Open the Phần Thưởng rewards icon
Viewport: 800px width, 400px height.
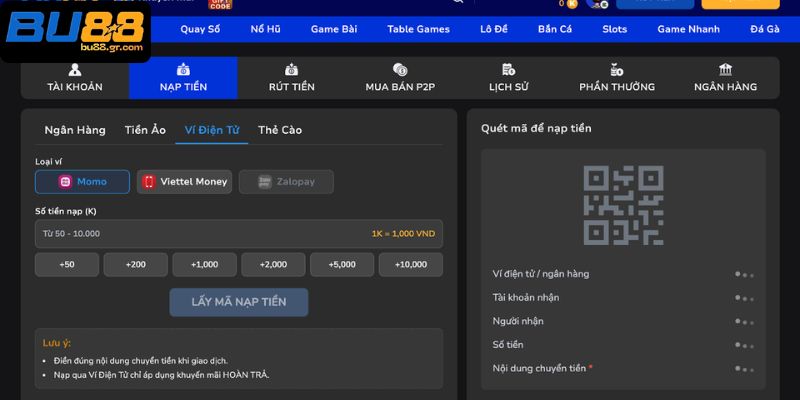pyautogui.click(x=617, y=70)
